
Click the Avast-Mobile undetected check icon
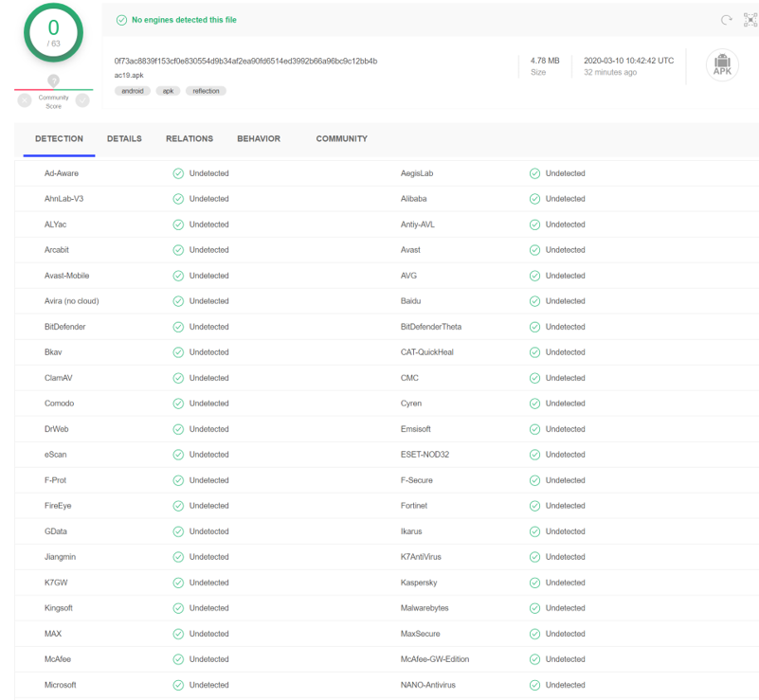(x=178, y=276)
